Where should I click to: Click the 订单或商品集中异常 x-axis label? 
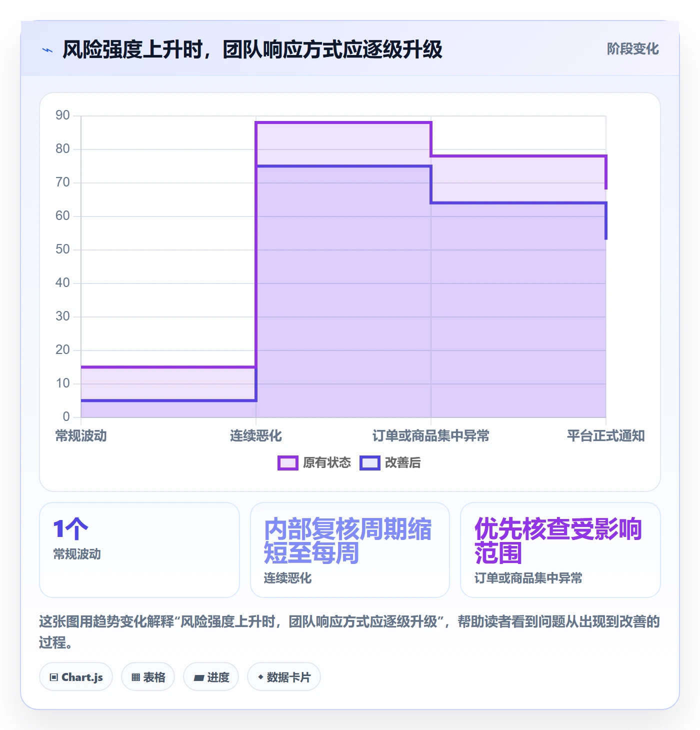pyautogui.click(x=431, y=436)
